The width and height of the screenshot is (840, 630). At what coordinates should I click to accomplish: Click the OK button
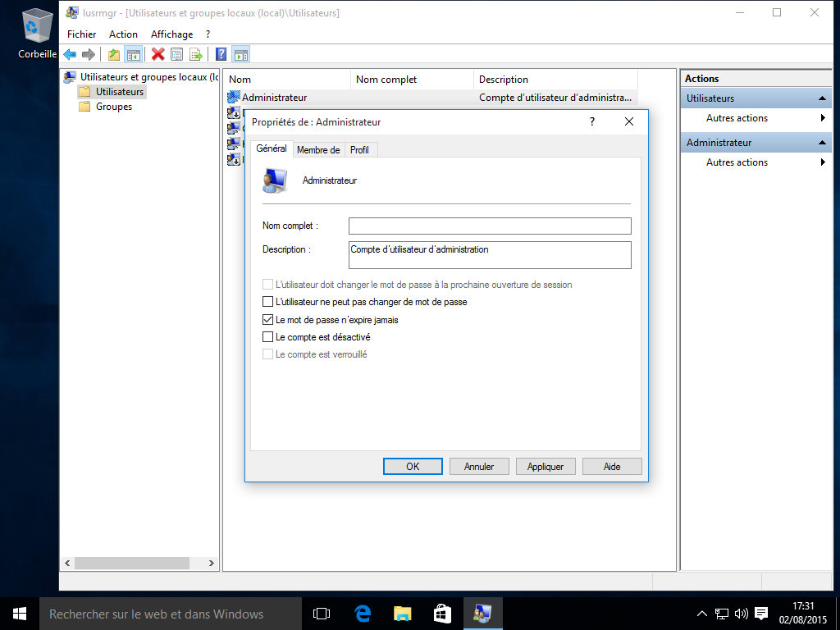tap(413, 467)
